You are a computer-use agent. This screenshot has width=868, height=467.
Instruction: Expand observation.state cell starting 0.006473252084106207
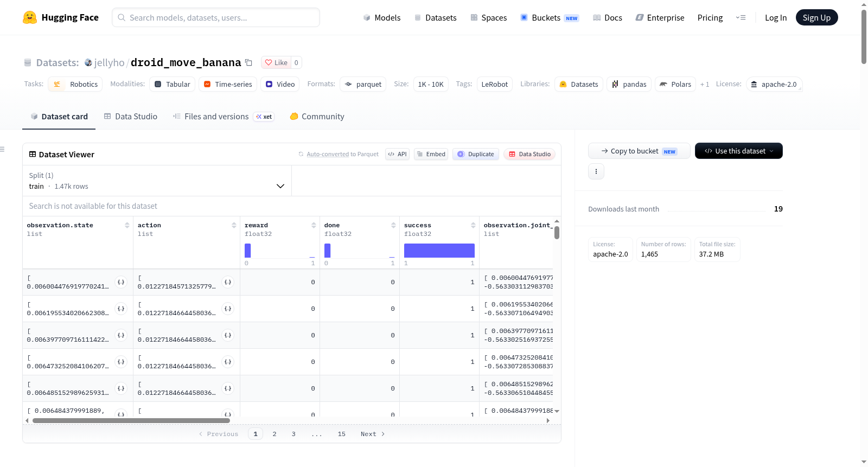click(x=121, y=362)
